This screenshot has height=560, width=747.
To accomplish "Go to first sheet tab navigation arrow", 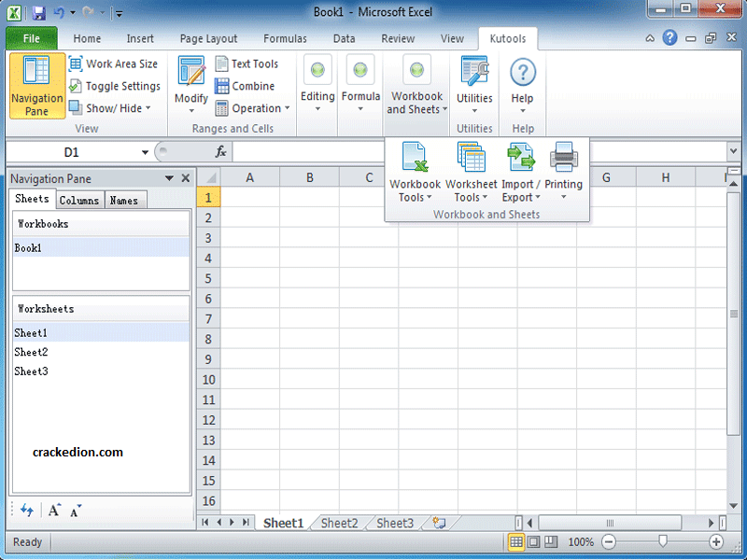I will 205,523.
